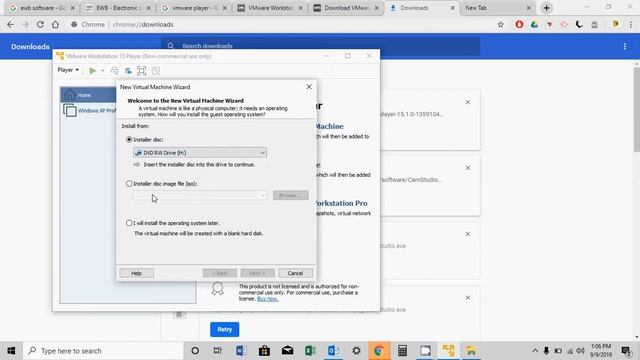This screenshot has height=360, width=640.
Task: Click the Help button in the wizard
Action: [x=137, y=273]
